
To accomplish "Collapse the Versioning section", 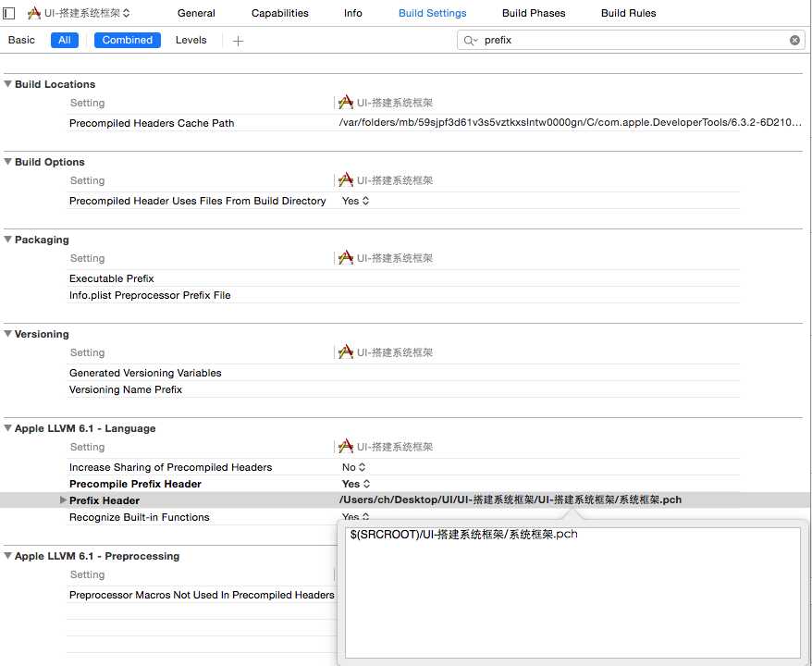I will click(x=7, y=334).
